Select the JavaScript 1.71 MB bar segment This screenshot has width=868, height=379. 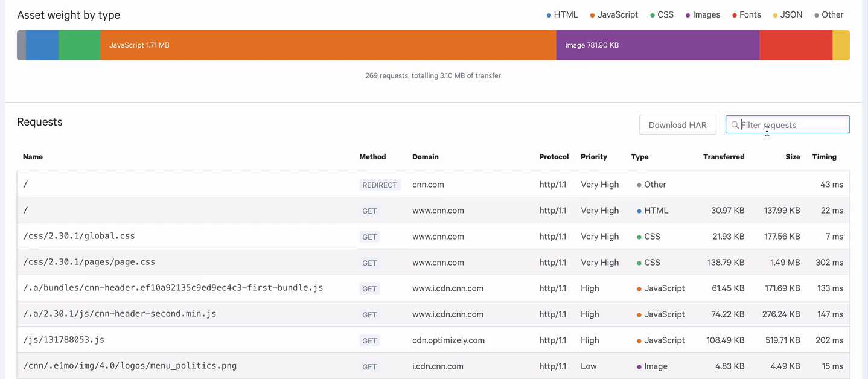pyautogui.click(x=328, y=45)
